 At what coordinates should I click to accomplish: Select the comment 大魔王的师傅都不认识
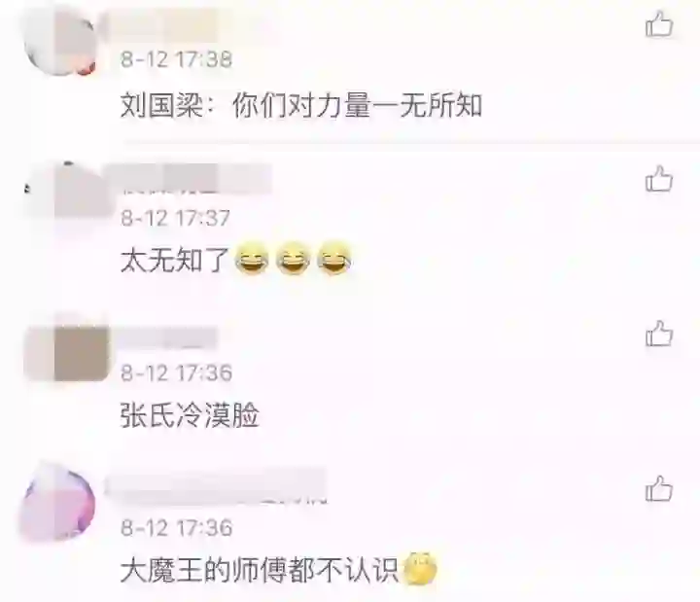tap(259, 570)
